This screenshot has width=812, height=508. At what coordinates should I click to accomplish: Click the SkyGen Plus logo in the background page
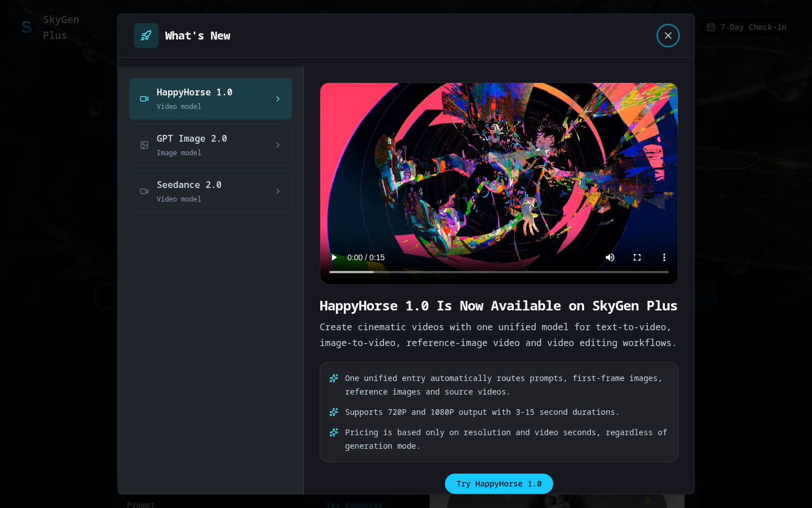pyautogui.click(x=26, y=27)
